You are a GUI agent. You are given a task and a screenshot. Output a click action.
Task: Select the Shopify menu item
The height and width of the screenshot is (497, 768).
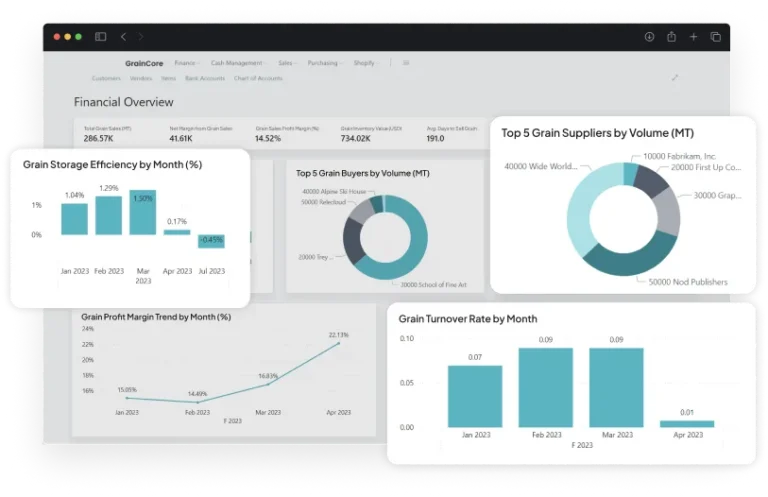click(364, 63)
